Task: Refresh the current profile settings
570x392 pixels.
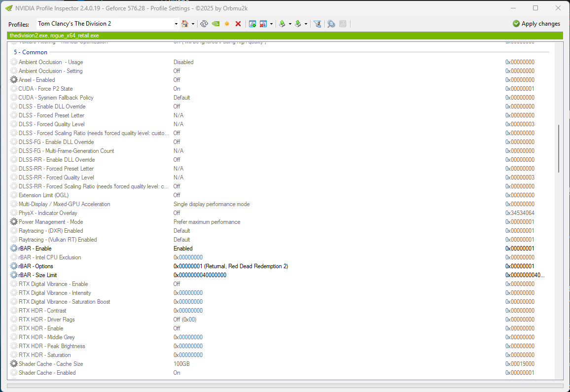Action: [204, 24]
